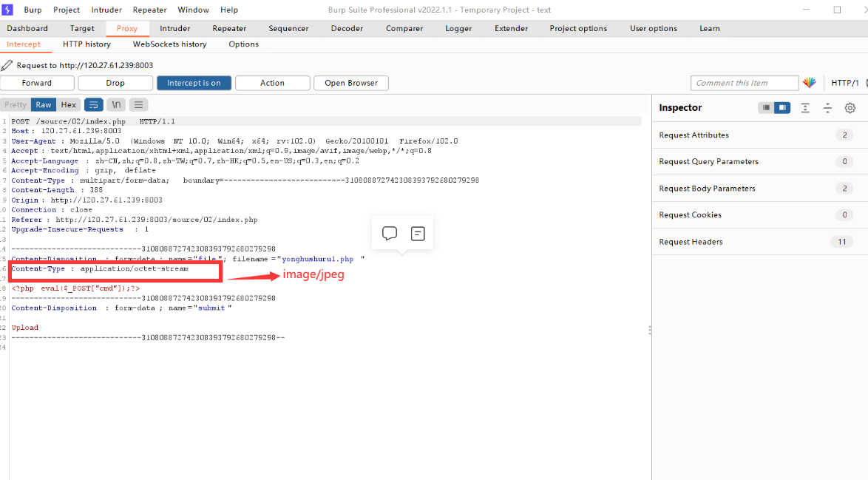Switch Inspector to stacked layout icon

[766, 107]
